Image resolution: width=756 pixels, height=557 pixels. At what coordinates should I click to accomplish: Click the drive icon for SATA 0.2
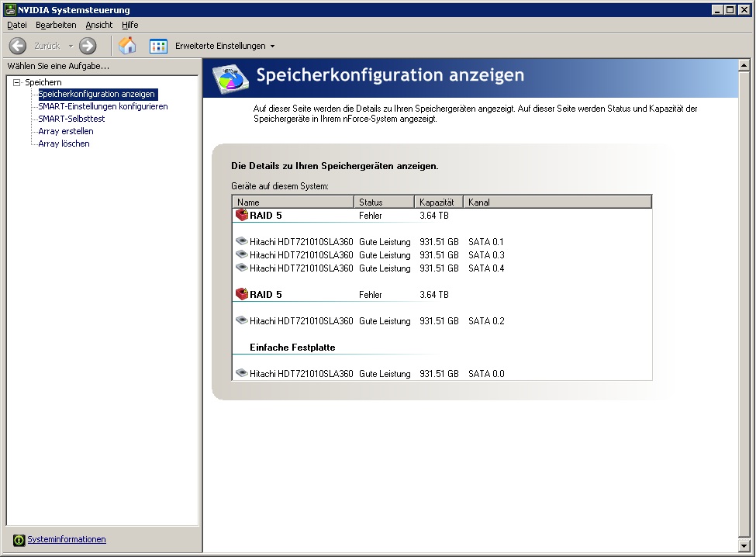pyautogui.click(x=242, y=320)
